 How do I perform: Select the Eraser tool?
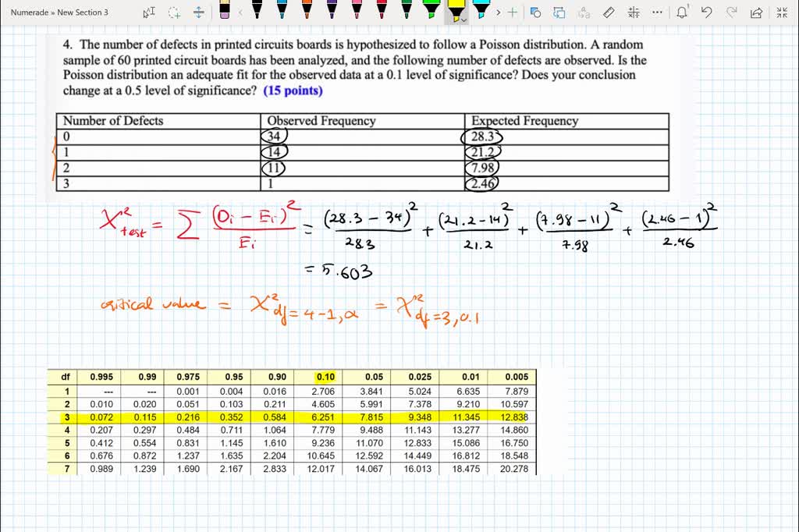point(223,11)
